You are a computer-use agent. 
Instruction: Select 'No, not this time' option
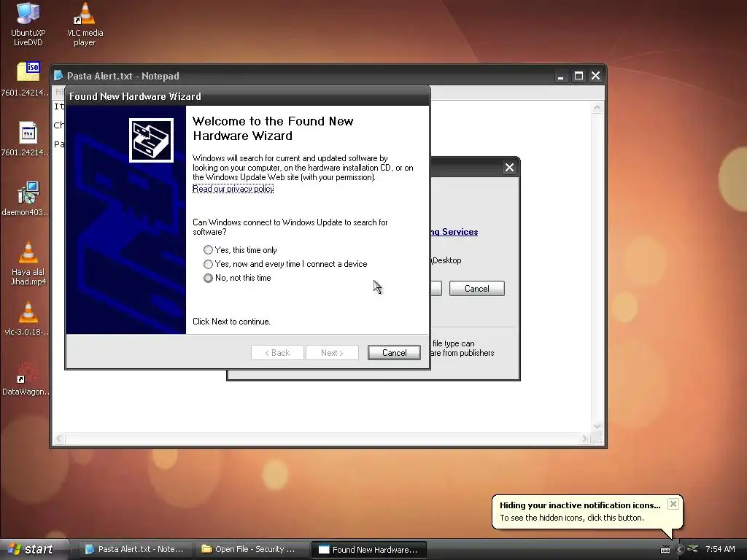point(237,278)
